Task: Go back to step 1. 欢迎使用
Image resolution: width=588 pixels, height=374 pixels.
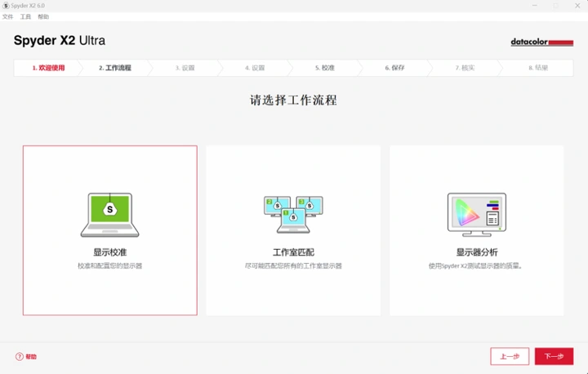Action: 48,68
